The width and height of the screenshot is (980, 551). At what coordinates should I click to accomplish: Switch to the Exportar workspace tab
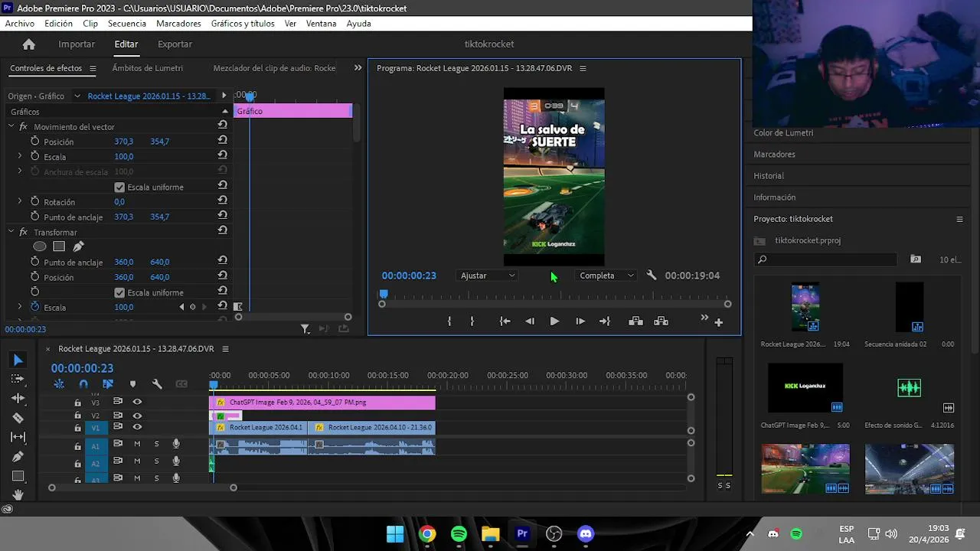(175, 44)
